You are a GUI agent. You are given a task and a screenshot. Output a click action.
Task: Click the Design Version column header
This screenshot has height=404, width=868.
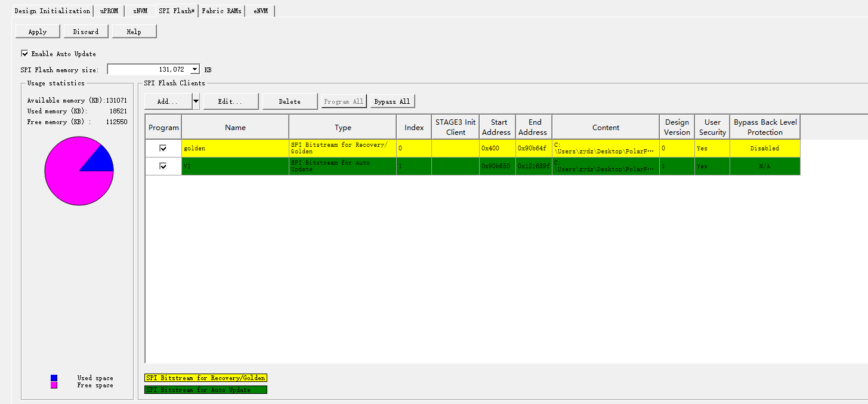[x=677, y=127]
